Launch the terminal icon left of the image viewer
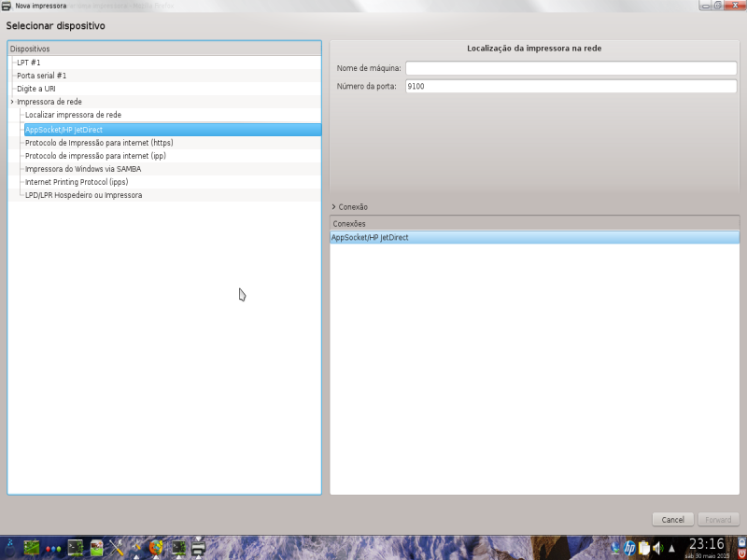Screen dimensions: 747x560 (x=76, y=548)
